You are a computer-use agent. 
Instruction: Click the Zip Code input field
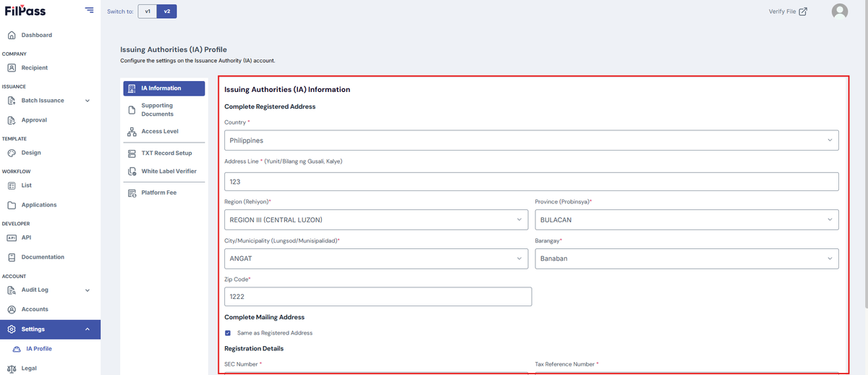coord(378,296)
